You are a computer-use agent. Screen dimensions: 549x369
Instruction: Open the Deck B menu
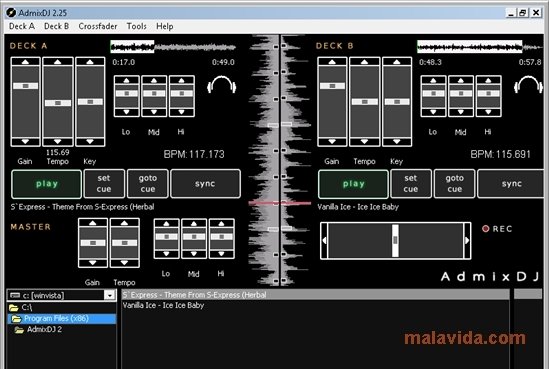click(x=56, y=26)
